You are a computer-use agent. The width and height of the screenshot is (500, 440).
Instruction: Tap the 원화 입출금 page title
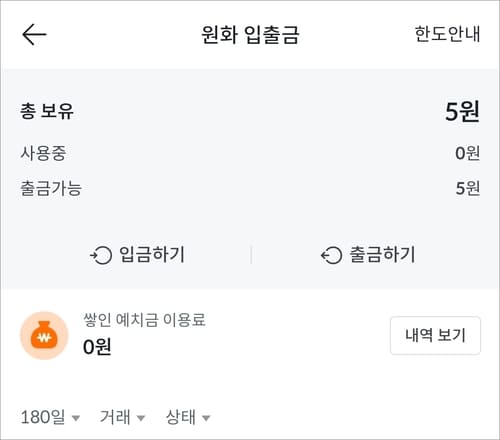tap(250, 34)
